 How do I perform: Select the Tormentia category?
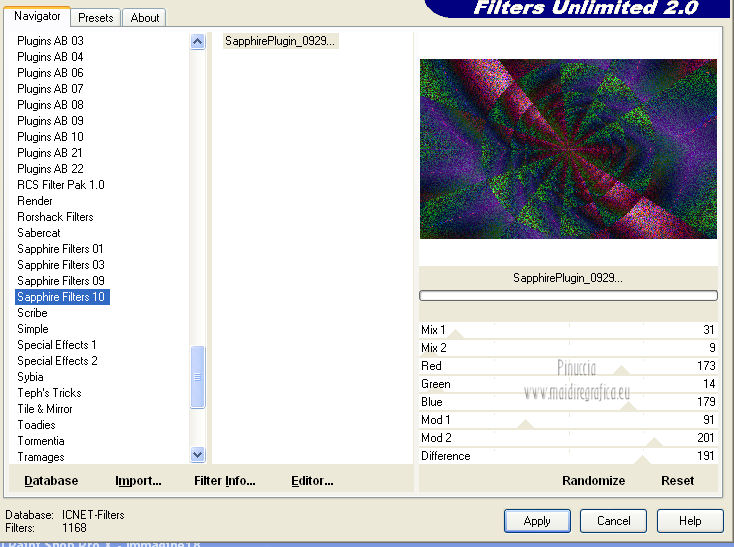click(41, 441)
